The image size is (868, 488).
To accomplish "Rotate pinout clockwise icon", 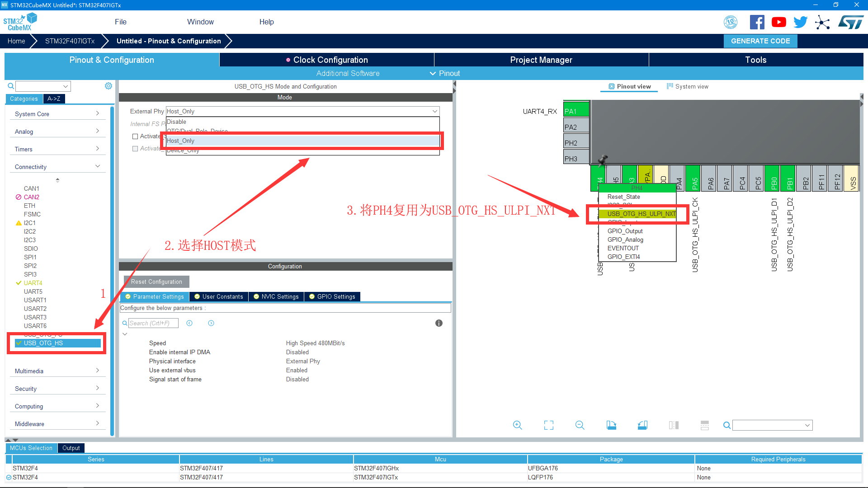I will [611, 425].
